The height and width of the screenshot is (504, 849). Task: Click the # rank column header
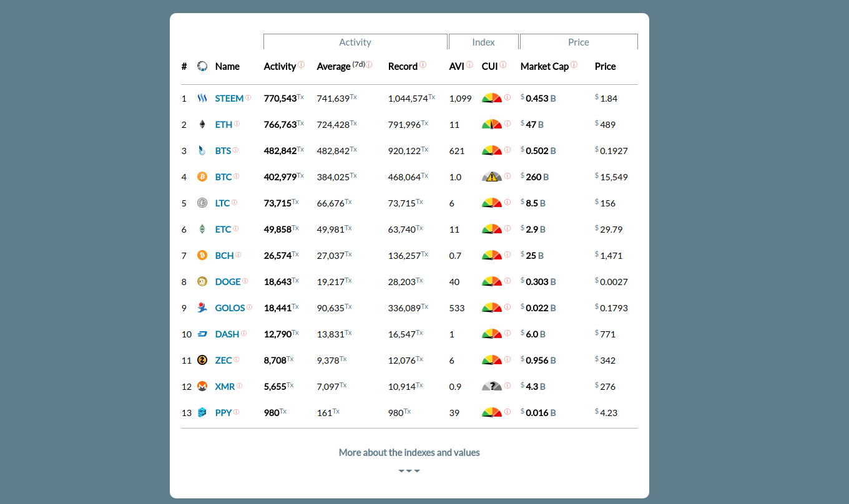pyautogui.click(x=184, y=66)
